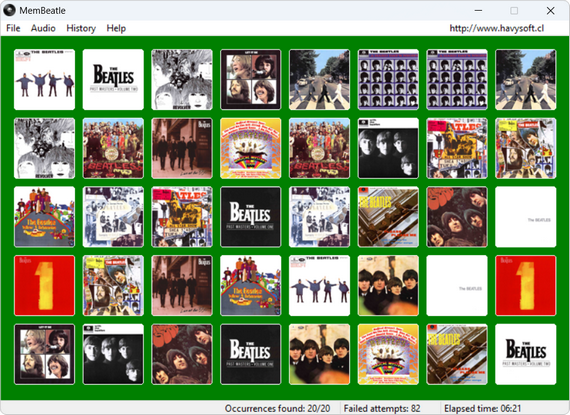The width and height of the screenshot is (570, 415).
Task: Close the MemBeatle window
Action: [x=550, y=11]
